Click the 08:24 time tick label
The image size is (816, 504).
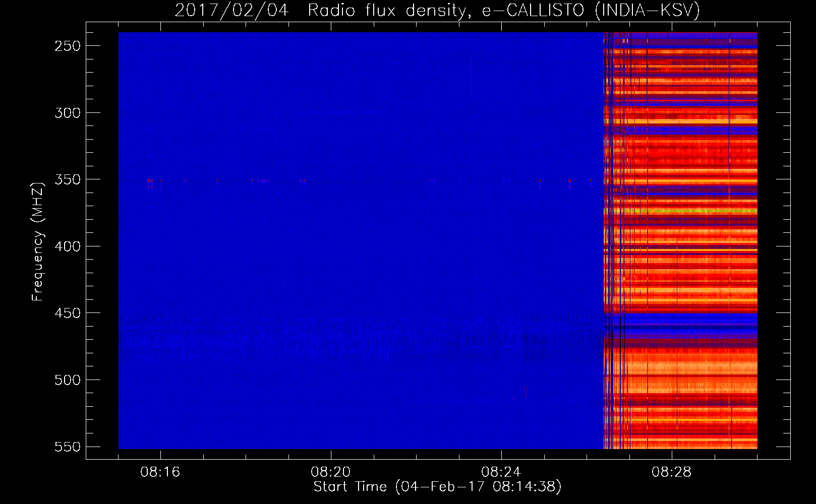[501, 472]
